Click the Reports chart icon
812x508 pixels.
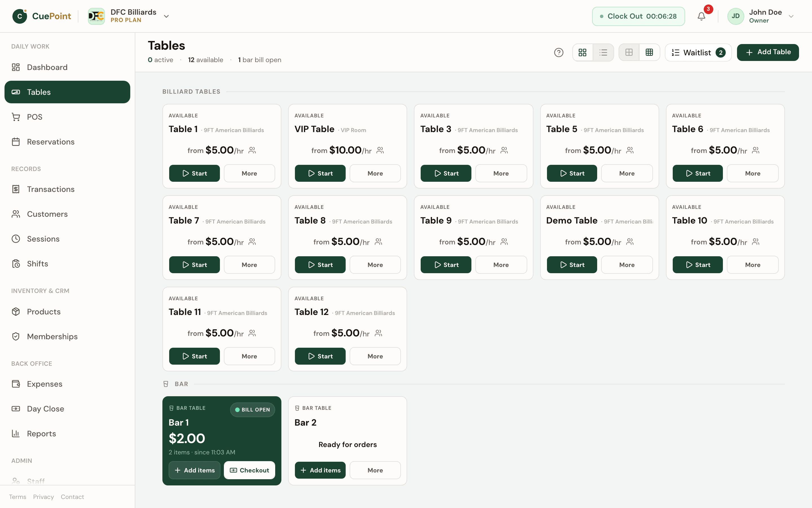click(16, 434)
